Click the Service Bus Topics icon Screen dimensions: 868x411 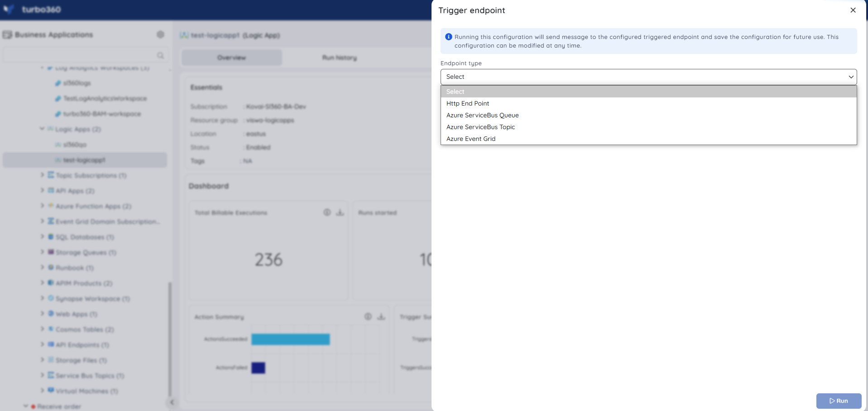tap(51, 375)
